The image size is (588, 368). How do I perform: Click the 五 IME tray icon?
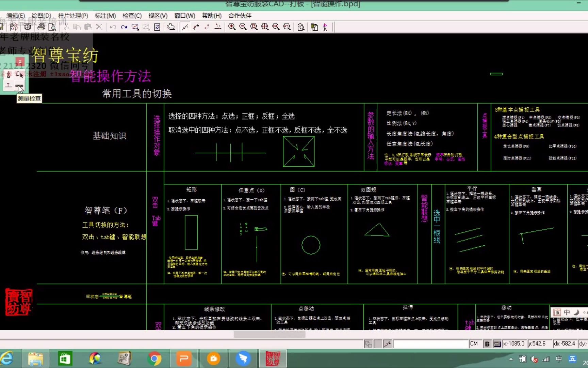pos(572,359)
